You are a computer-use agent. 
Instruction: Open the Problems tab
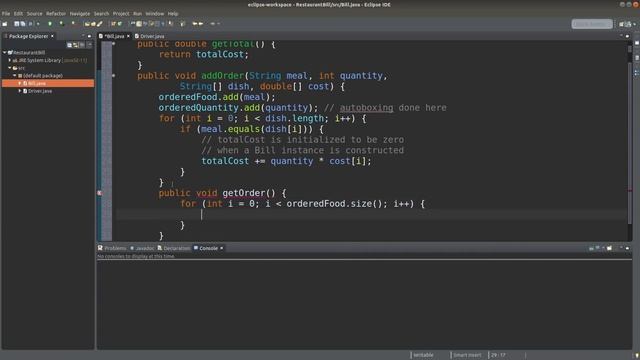(112, 248)
